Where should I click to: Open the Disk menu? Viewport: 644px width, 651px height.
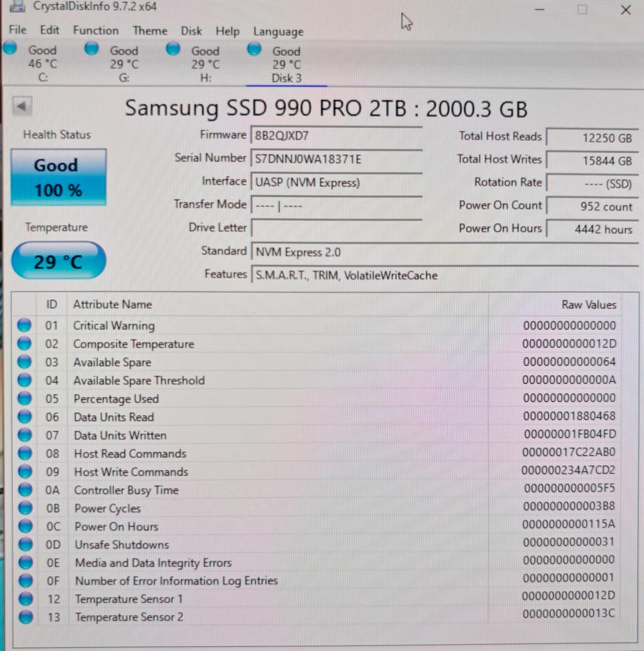point(191,31)
